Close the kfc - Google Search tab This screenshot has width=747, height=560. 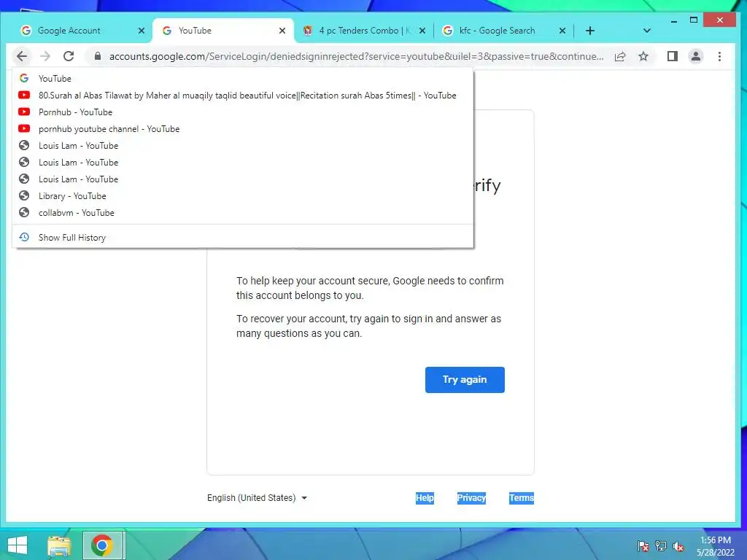[x=562, y=31]
